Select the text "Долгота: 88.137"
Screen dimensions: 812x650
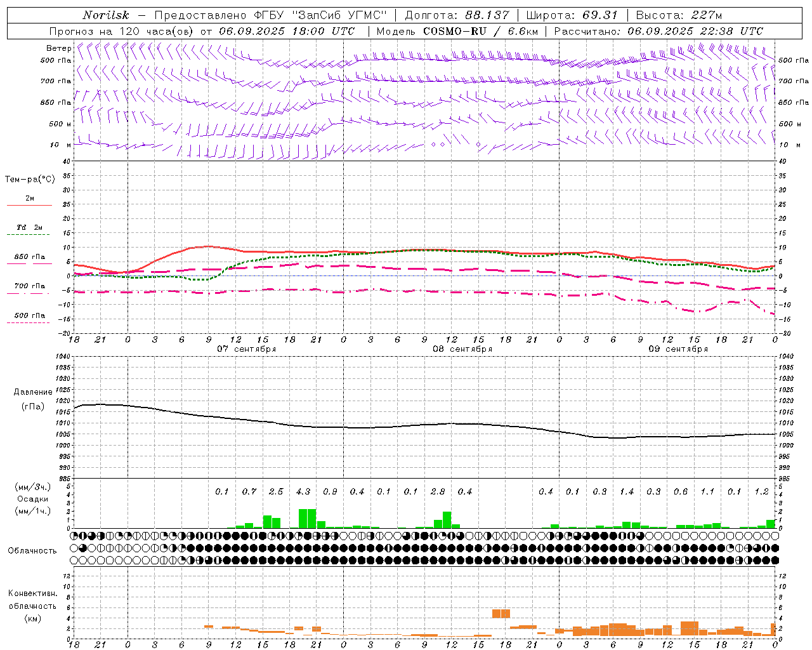click(457, 15)
